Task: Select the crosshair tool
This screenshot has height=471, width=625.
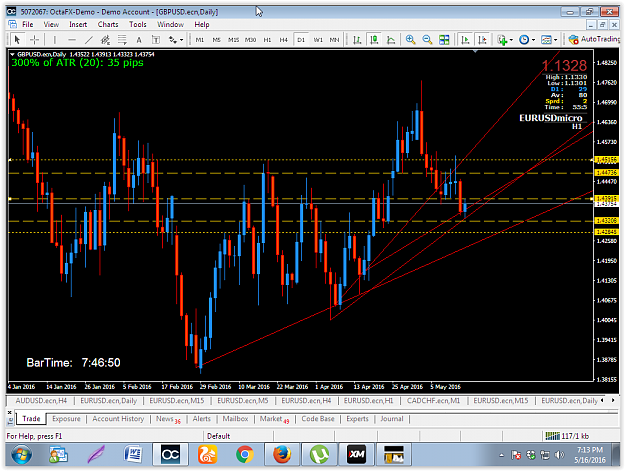Action: coord(34,39)
